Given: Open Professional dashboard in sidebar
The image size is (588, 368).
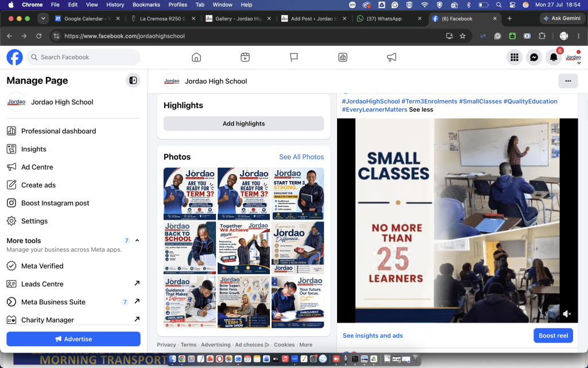Looking at the screenshot, I should tap(73, 131).
